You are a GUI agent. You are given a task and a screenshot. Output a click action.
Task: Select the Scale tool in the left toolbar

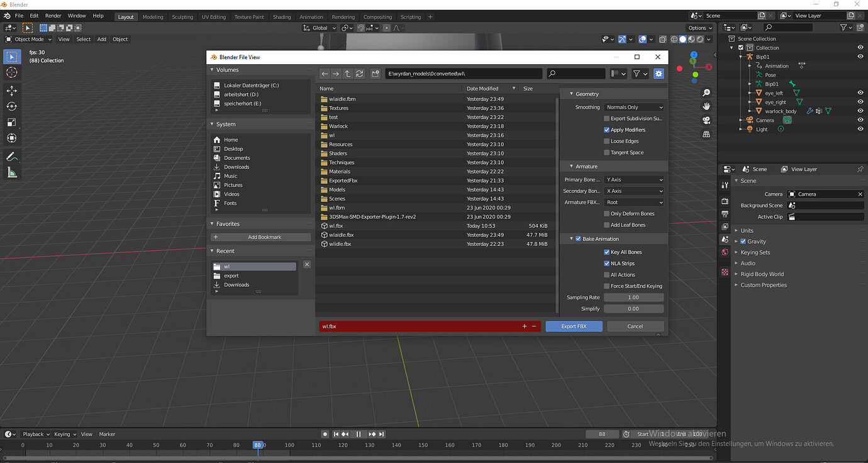[x=11, y=122]
